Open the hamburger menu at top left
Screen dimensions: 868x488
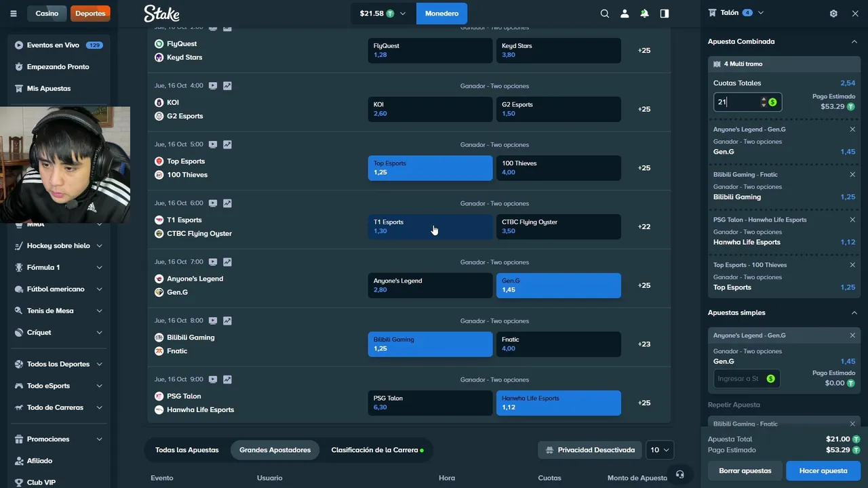(13, 14)
